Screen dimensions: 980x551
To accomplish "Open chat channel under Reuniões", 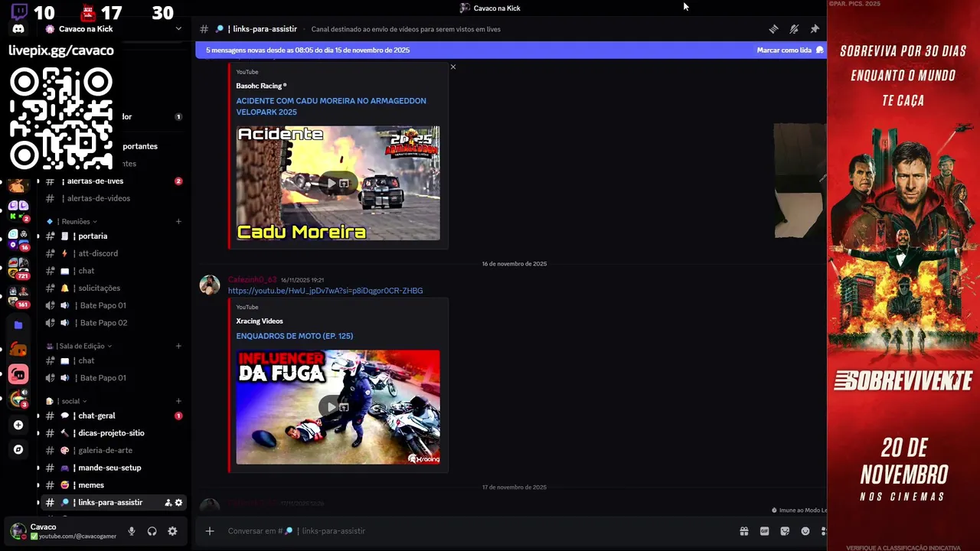I will click(x=112, y=271).
